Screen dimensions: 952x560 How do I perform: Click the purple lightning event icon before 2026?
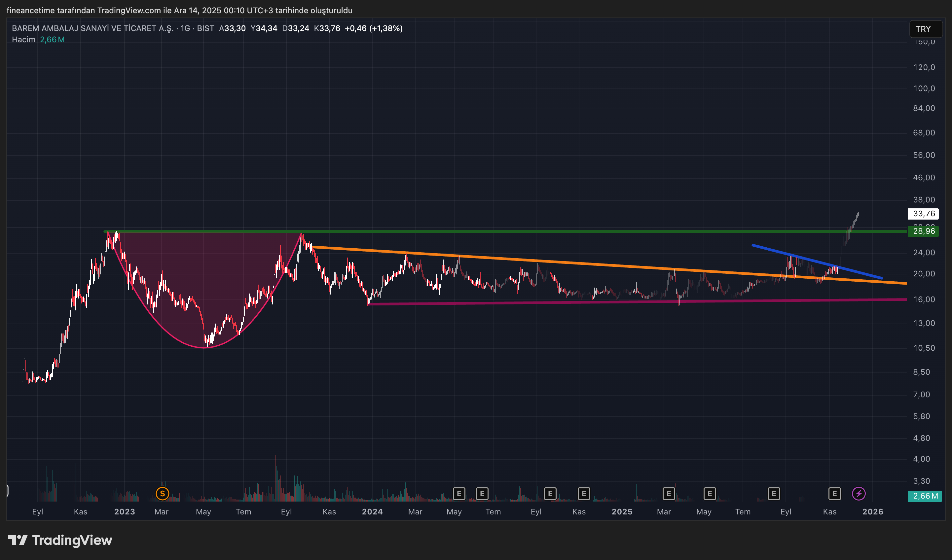[859, 493]
